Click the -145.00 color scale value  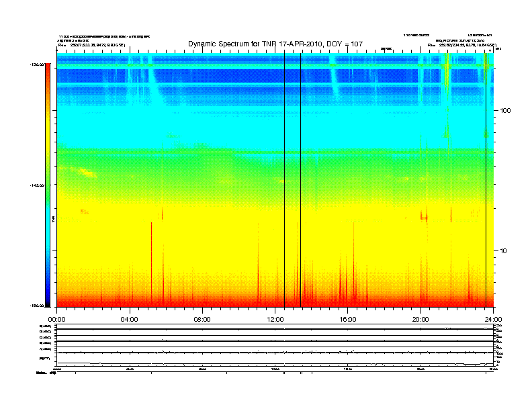tap(37, 185)
